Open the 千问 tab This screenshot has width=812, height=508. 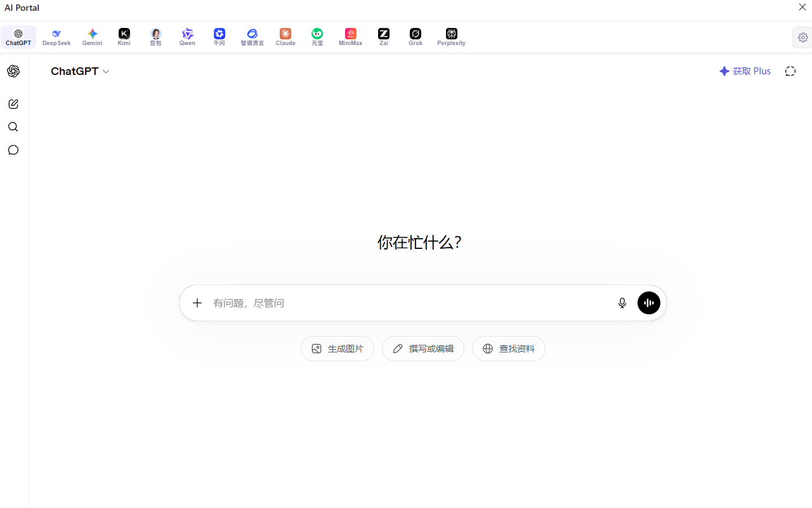pyautogui.click(x=219, y=37)
